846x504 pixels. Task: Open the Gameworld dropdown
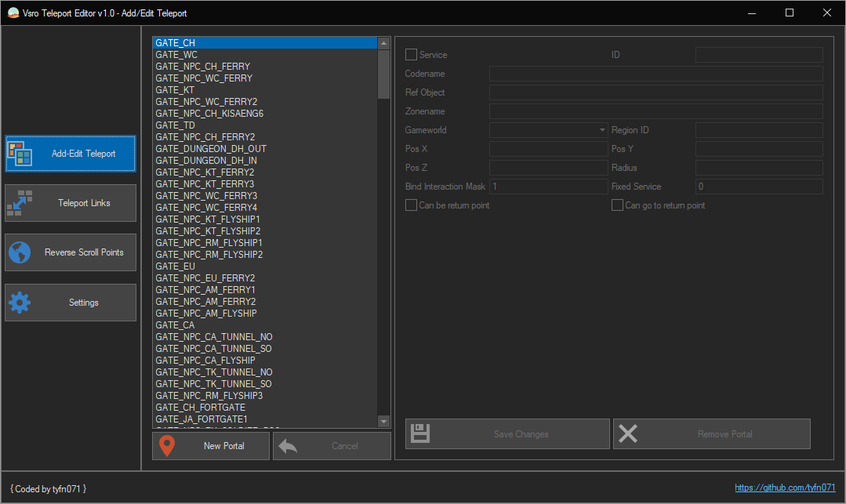[x=548, y=130]
